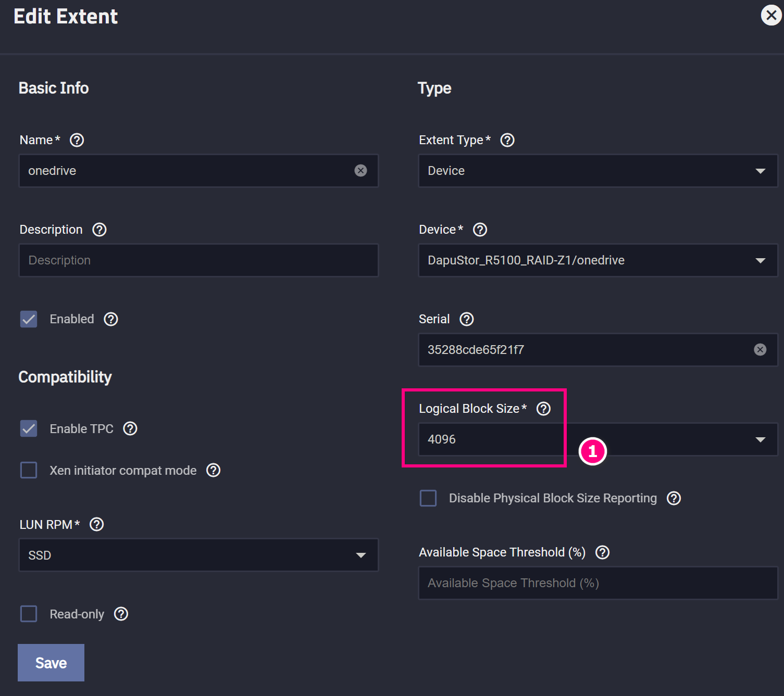Click the Compatibility section heading
This screenshot has height=696, width=784.
click(x=65, y=377)
